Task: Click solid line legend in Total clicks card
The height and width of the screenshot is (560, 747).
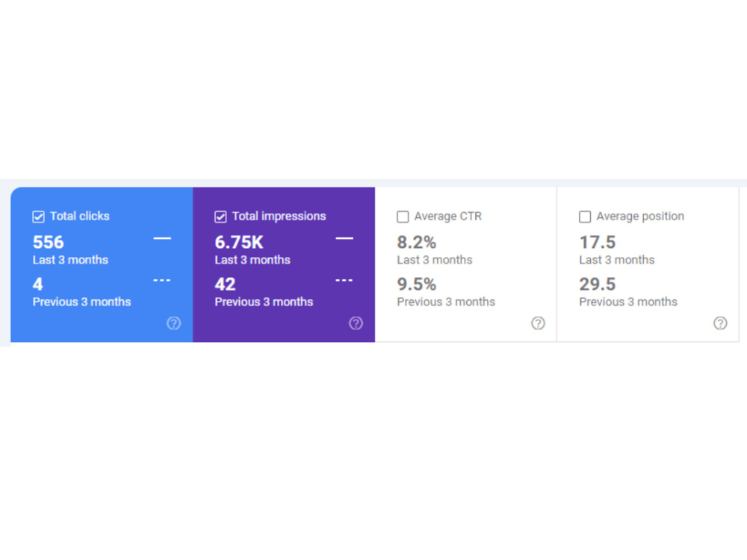Action: (x=162, y=238)
